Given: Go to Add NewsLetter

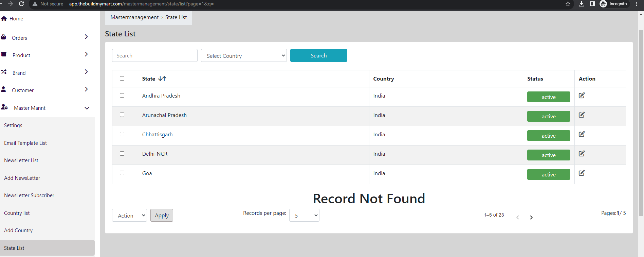Looking at the screenshot, I should point(22,178).
